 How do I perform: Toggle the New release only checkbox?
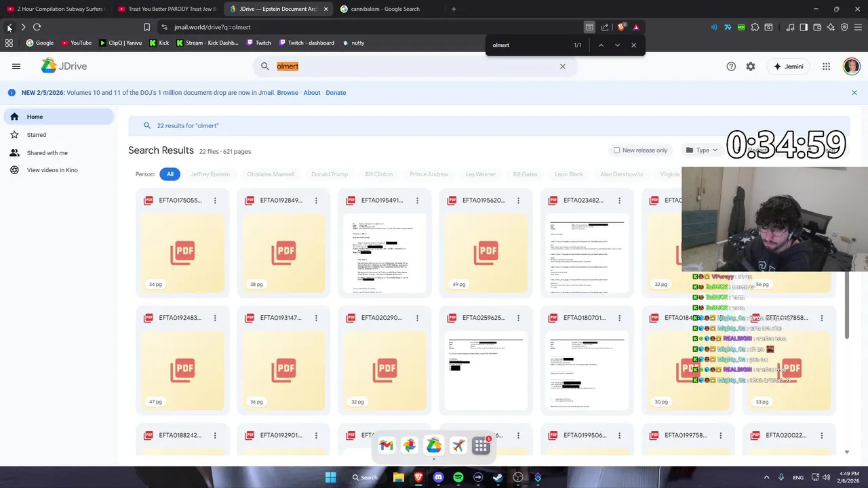click(x=616, y=150)
